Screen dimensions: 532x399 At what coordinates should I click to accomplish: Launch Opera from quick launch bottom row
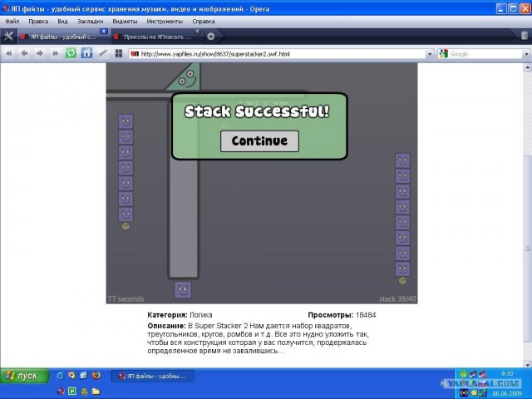(61, 392)
